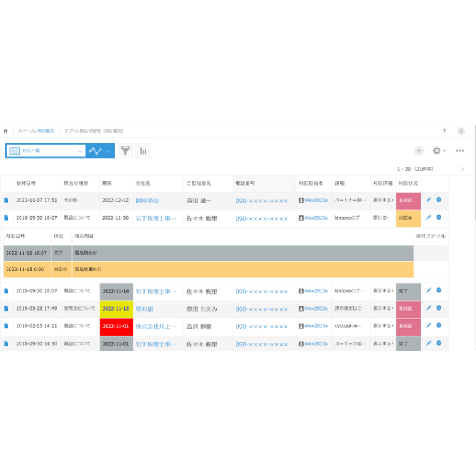Viewport: 476px width, 476px height.
Task: Open record details for 岡崎商会 row
Action: tap(6, 201)
